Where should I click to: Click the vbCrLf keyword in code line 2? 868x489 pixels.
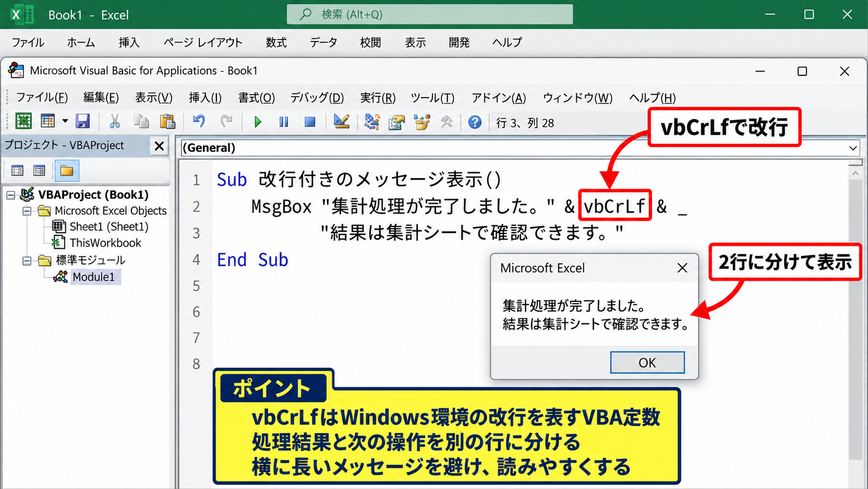tap(615, 206)
